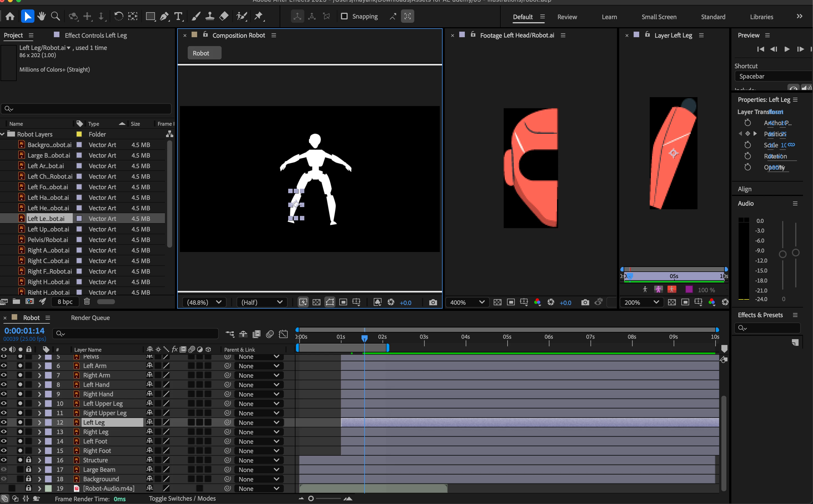Select the Horizontal Type tool
This screenshot has width=813, height=504.
(x=179, y=16)
